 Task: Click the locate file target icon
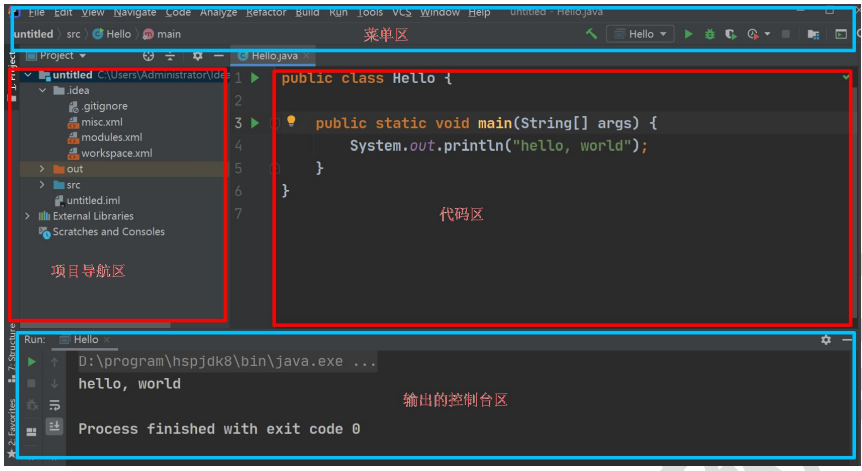pos(148,56)
